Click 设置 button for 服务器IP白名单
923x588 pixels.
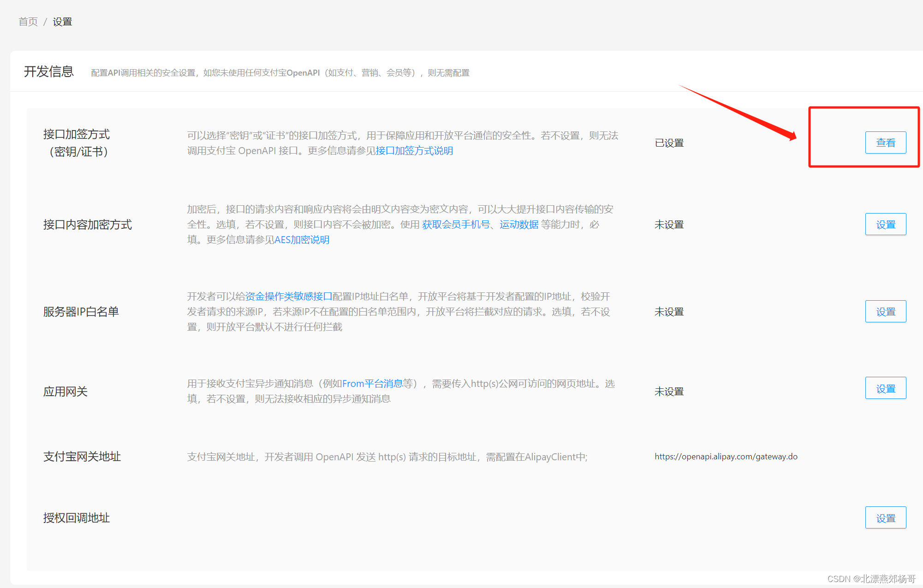[x=885, y=312]
